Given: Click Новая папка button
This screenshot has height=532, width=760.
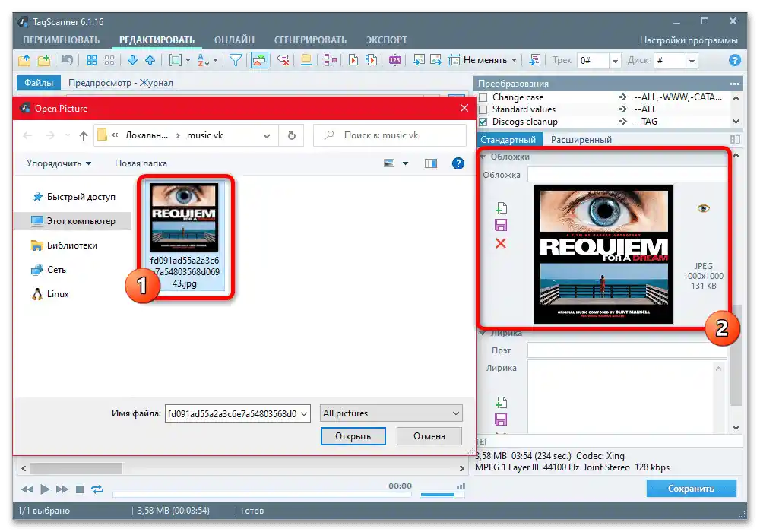Looking at the screenshot, I should coord(141,163).
